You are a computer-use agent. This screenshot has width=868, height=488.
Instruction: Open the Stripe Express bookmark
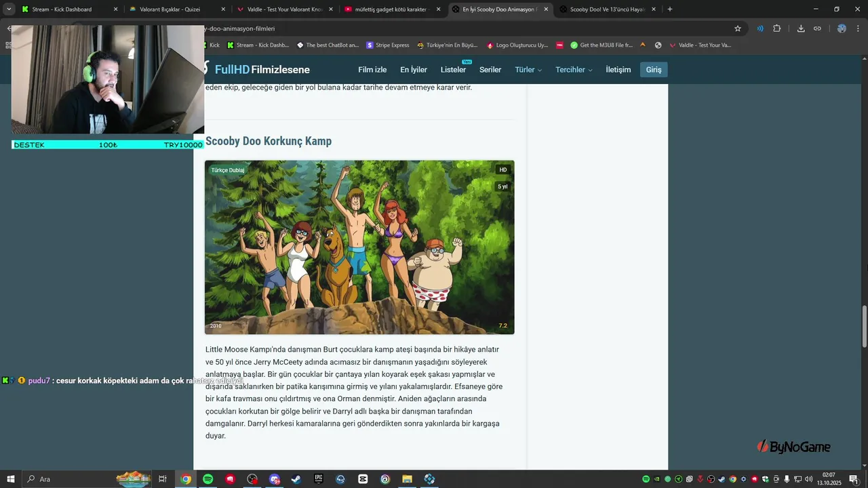coord(388,45)
